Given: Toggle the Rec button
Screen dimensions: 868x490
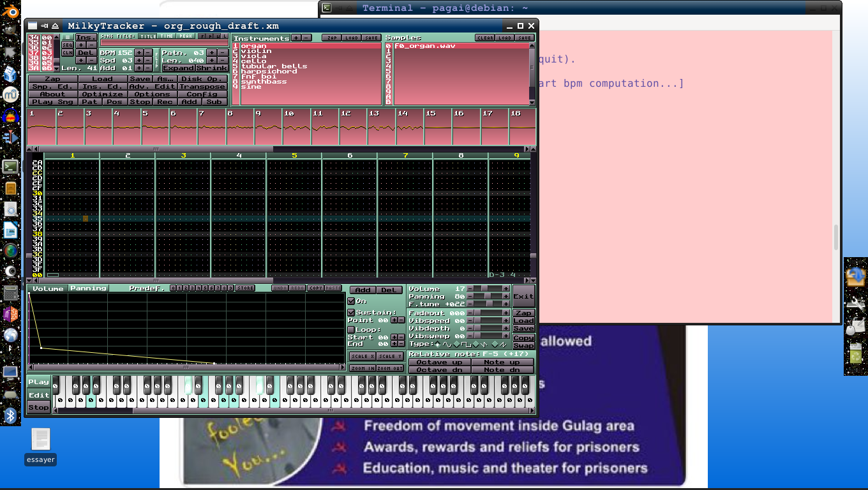Looking at the screenshot, I should coord(165,102).
